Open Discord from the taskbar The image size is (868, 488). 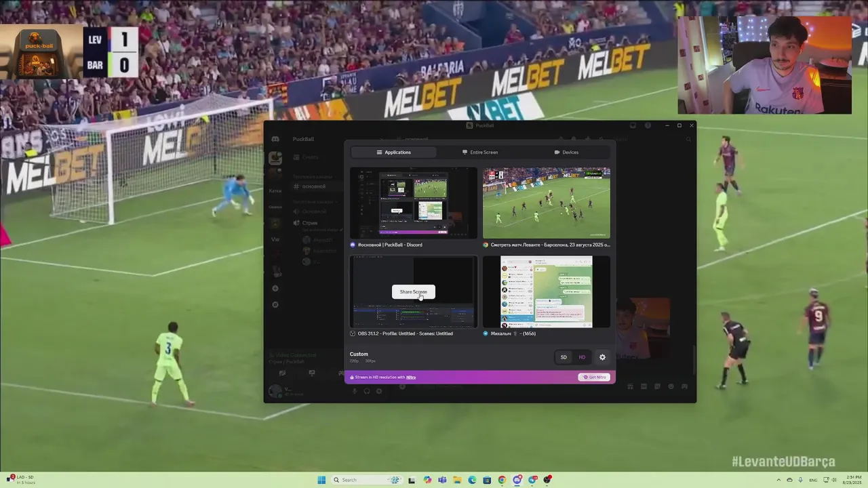click(x=517, y=480)
